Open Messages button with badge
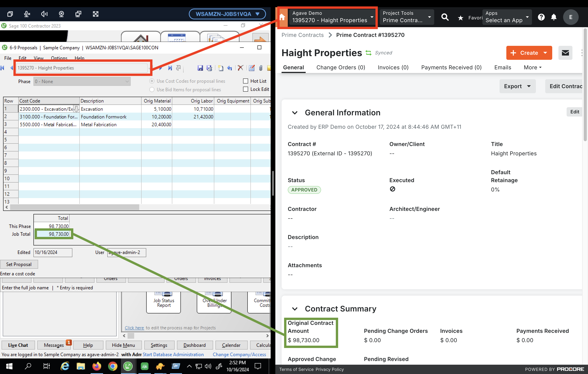The image size is (588, 374). coord(54,345)
